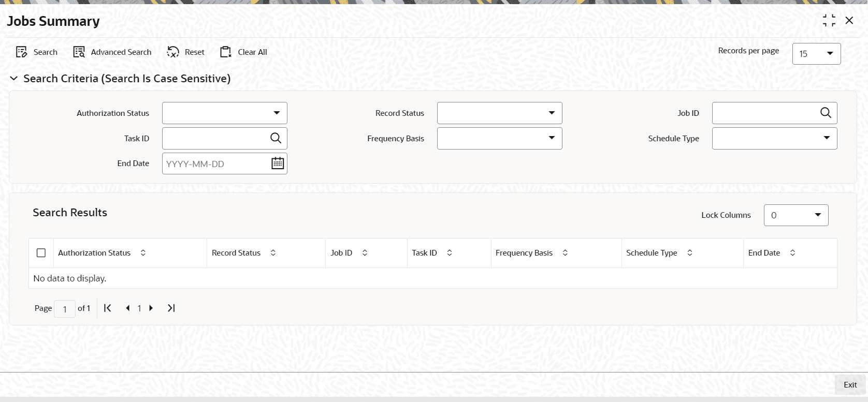Open the Authorization Status dropdown
Image resolution: width=868 pixels, height=402 pixels.
[x=225, y=113]
